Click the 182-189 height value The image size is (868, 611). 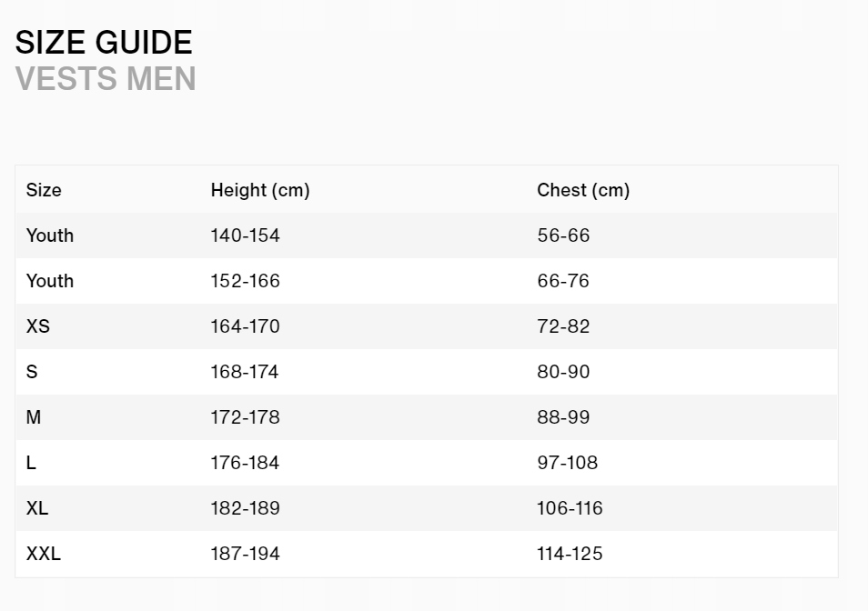(x=245, y=508)
